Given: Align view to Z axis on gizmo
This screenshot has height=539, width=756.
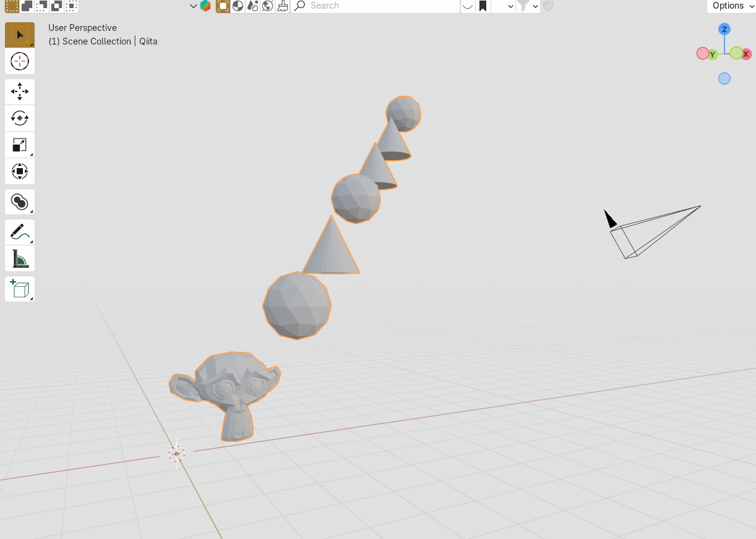Looking at the screenshot, I should tap(724, 29).
